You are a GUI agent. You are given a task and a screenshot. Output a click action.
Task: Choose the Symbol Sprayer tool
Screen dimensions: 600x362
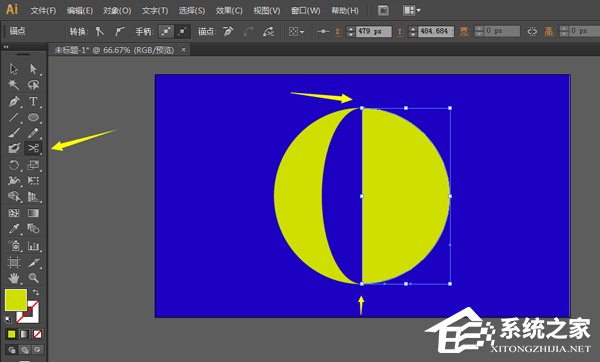click(14, 246)
